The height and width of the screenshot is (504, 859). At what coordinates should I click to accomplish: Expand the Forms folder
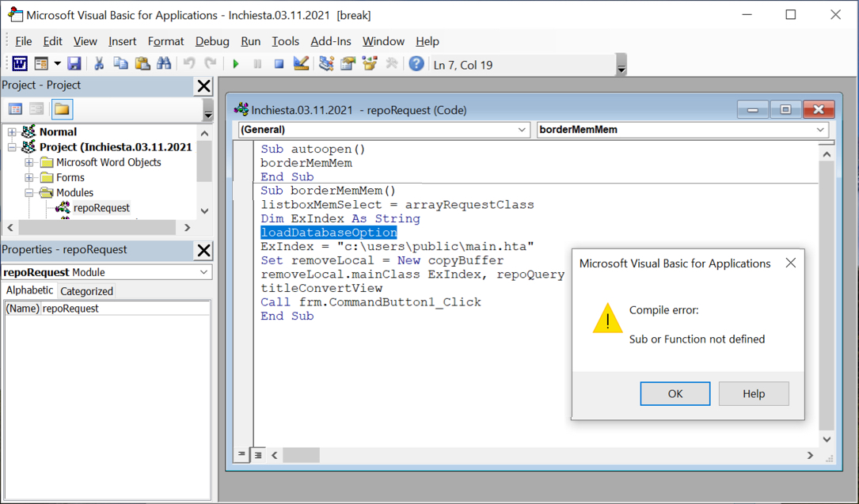(29, 177)
